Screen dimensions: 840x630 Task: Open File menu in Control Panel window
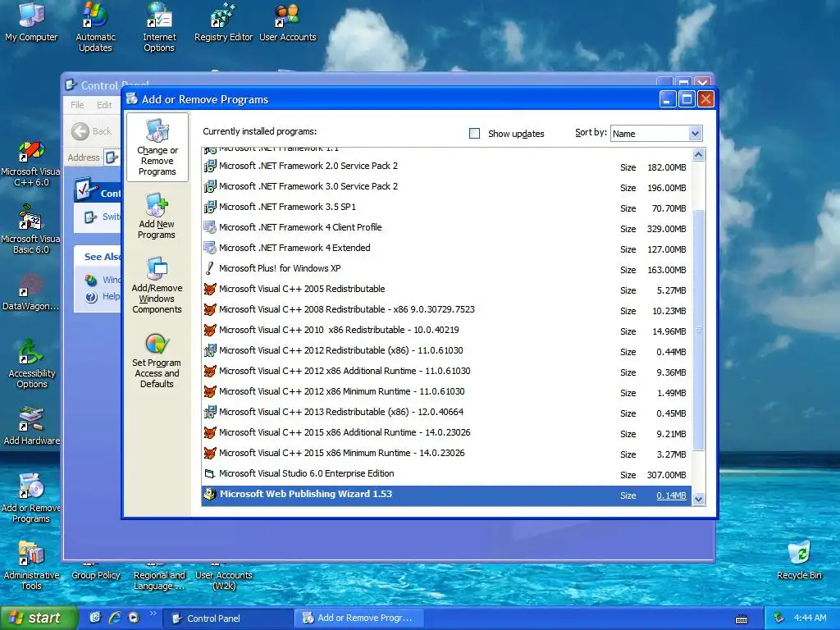click(77, 105)
